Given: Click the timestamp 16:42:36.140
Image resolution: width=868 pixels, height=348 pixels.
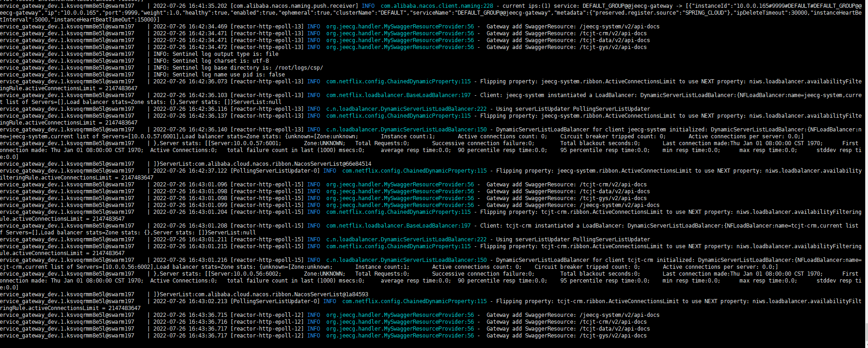Looking at the screenshot, I should pyautogui.click(x=208, y=130).
